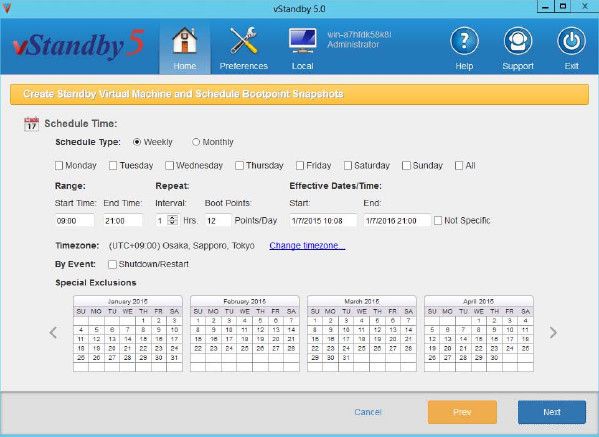Close the vStandby window

(x=585, y=6)
